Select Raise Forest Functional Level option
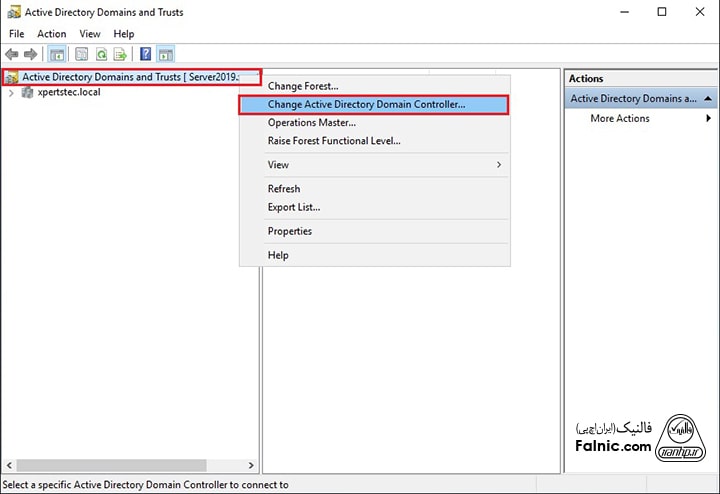Viewport: 720px width, 494px height. click(x=333, y=142)
